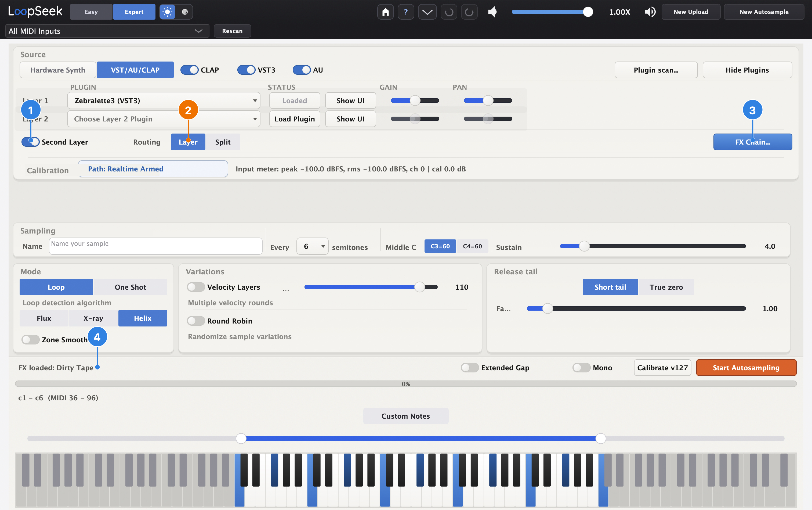Disable the Second Layer switch
Screen dimensions: 812x510
[30, 142]
